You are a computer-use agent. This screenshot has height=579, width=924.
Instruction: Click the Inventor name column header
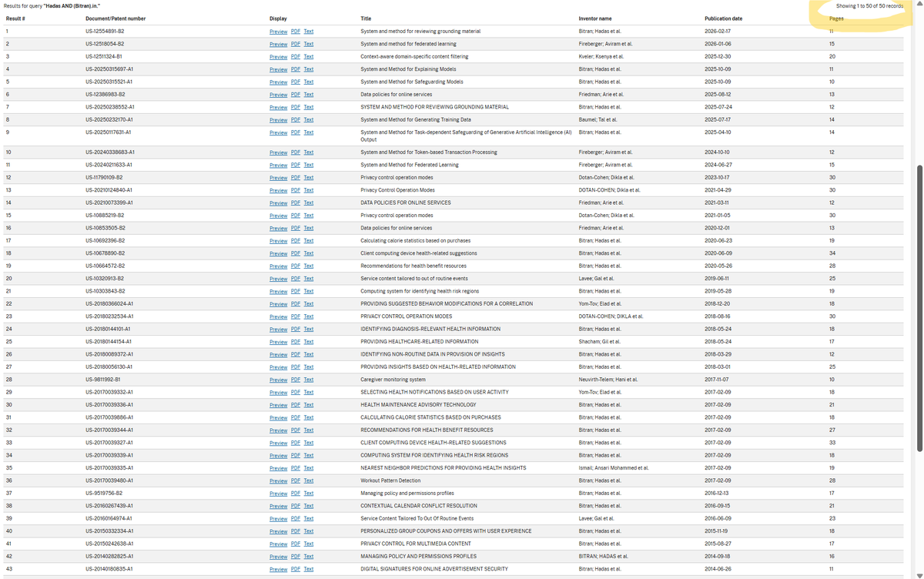coord(595,18)
